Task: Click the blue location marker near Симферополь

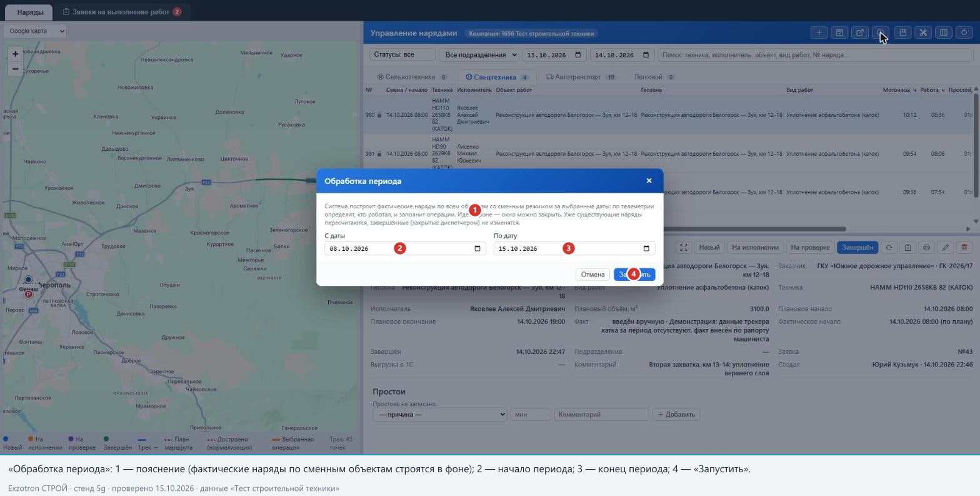Action: point(28,280)
